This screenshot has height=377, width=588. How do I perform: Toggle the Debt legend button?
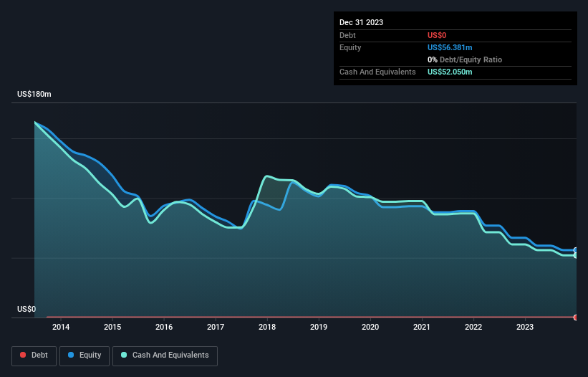click(x=34, y=355)
